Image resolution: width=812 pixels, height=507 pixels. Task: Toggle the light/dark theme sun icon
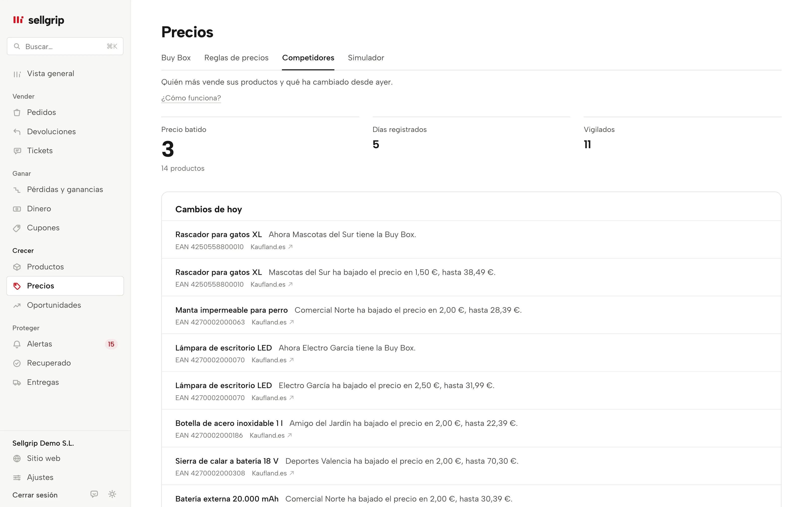[x=112, y=494]
